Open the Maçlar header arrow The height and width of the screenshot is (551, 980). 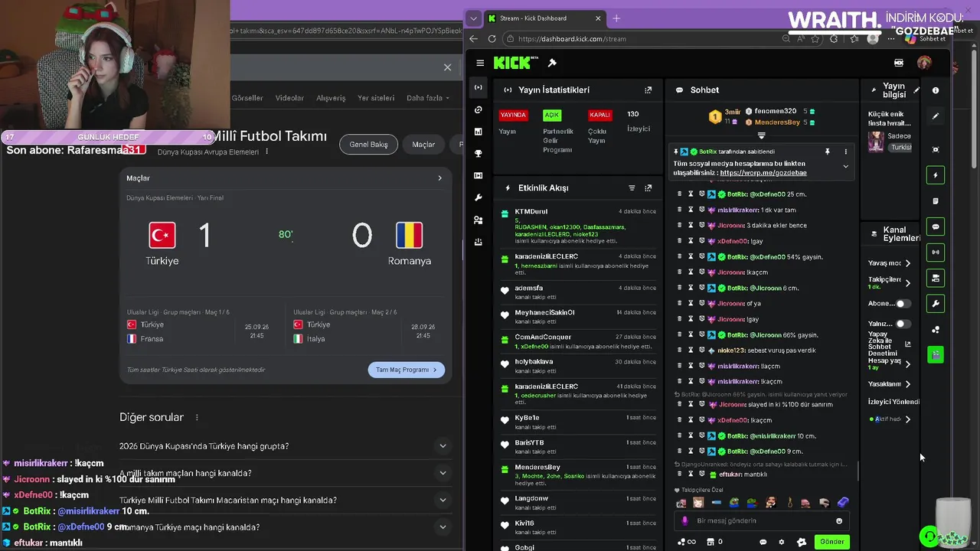(x=439, y=178)
